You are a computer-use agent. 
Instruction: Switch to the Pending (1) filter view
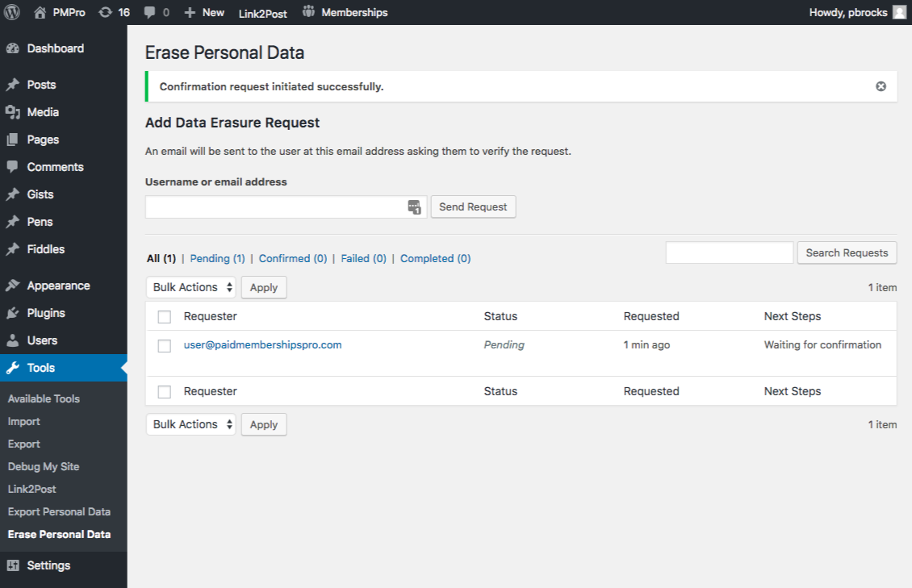217,257
